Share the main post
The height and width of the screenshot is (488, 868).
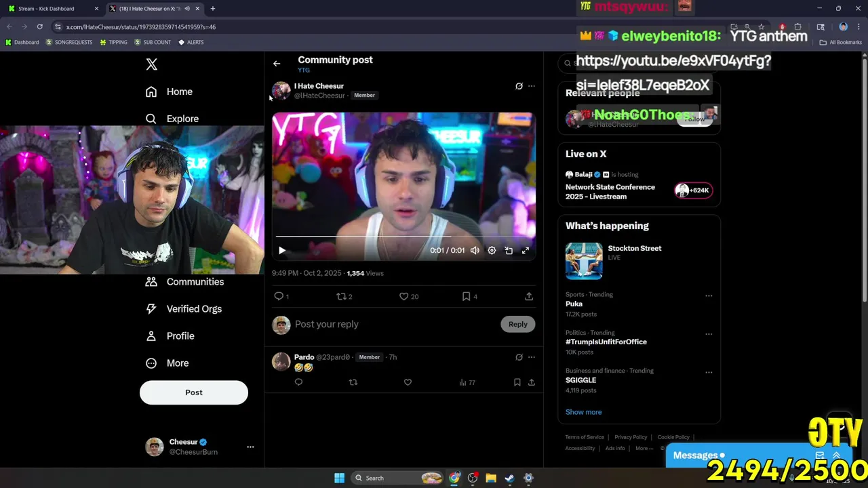click(529, 296)
